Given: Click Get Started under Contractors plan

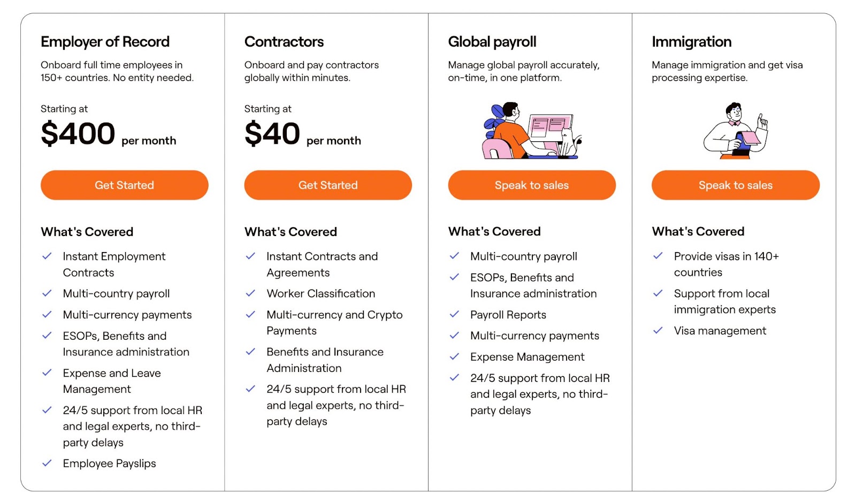Looking at the screenshot, I should point(328,185).
